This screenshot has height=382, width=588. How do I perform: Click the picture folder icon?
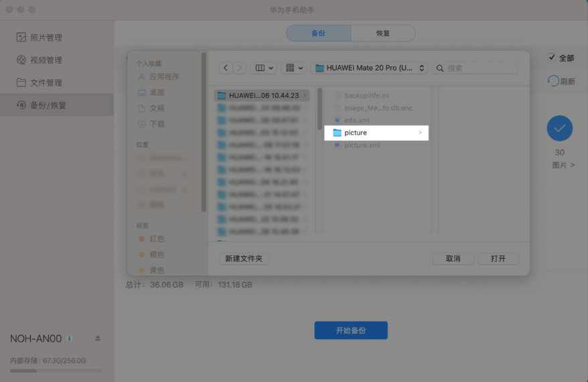point(337,133)
